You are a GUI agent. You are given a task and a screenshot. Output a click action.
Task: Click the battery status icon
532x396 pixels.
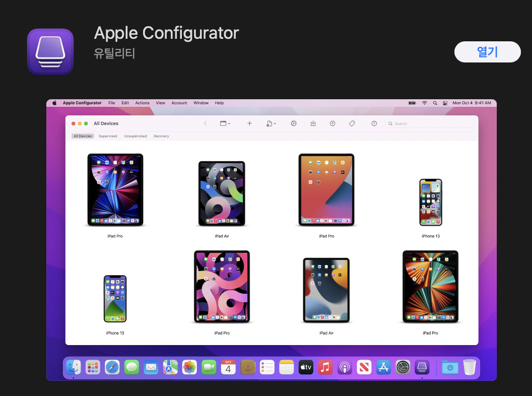(412, 103)
